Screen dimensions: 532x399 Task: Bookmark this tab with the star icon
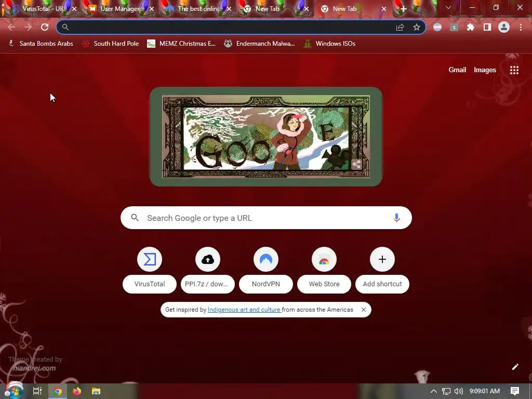(417, 28)
